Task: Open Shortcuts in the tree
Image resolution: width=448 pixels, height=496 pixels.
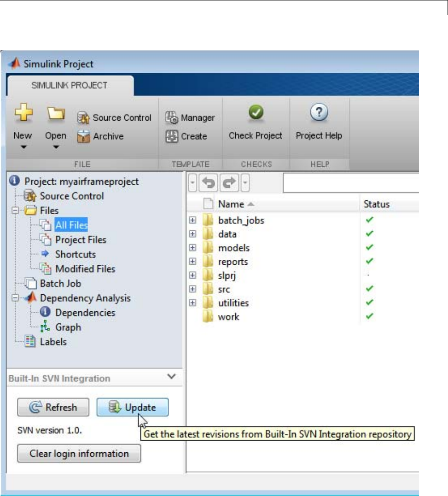Action: (75, 254)
